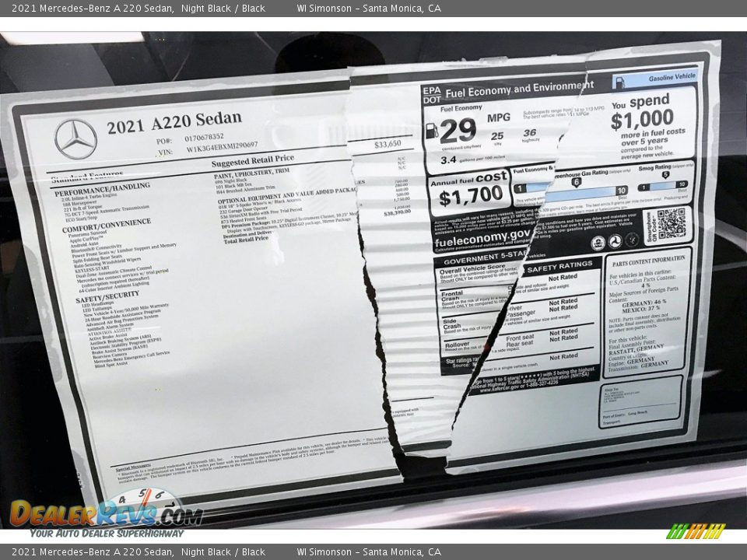The width and height of the screenshot is (747, 560).
Task: Click the PERFORMANCE/HANDLING section heading
Action: pos(102,189)
